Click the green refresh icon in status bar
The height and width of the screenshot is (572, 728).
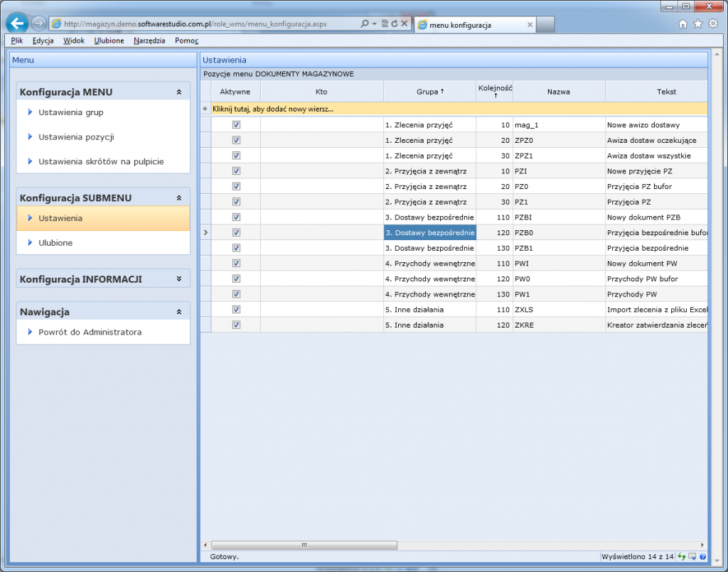click(682, 556)
